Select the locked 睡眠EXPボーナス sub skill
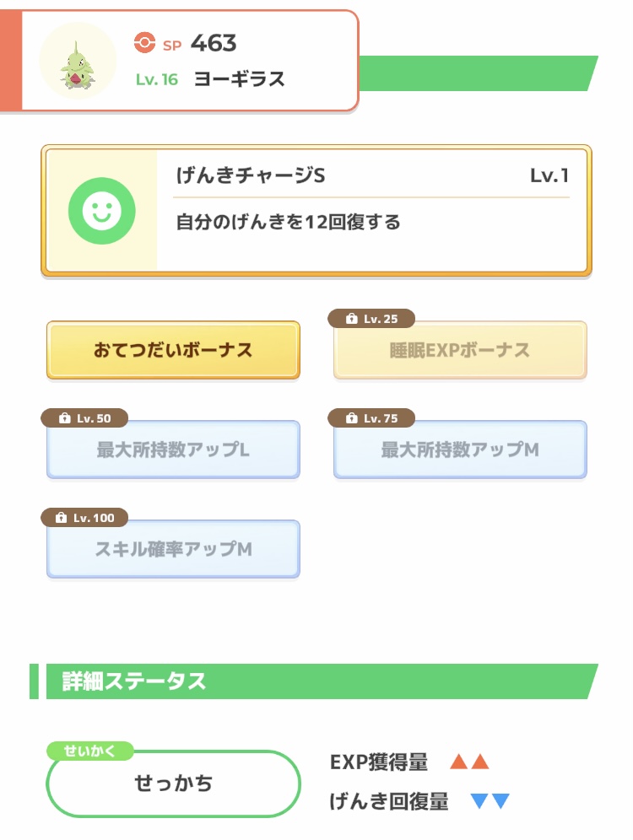This screenshot has width=633, height=840. [460, 350]
